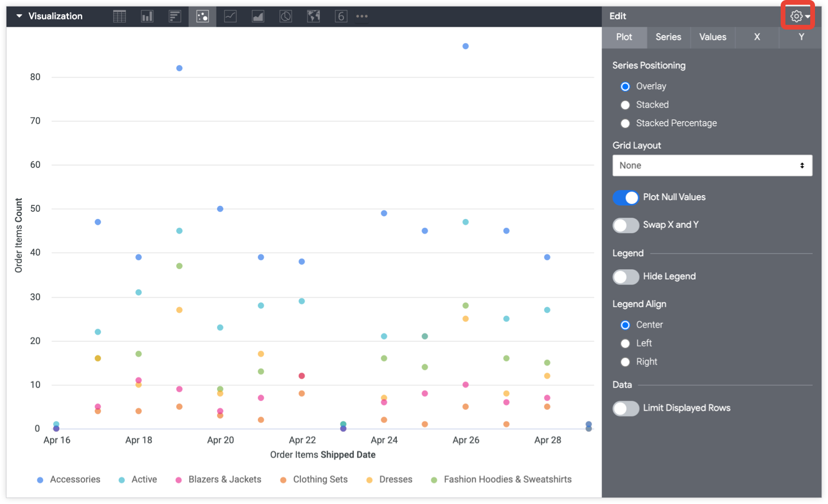Turn off Plot Null Values

(x=626, y=198)
